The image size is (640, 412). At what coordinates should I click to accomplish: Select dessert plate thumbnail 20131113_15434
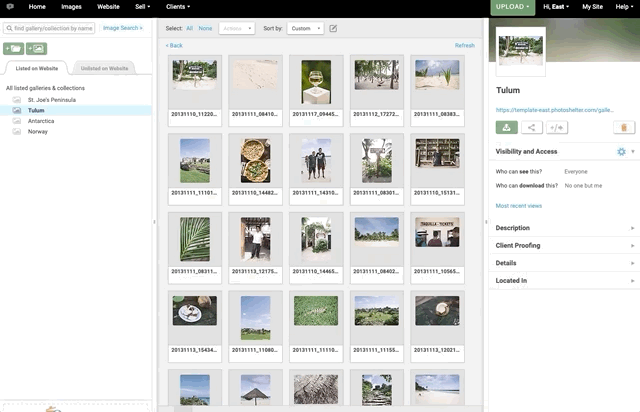click(x=195, y=311)
